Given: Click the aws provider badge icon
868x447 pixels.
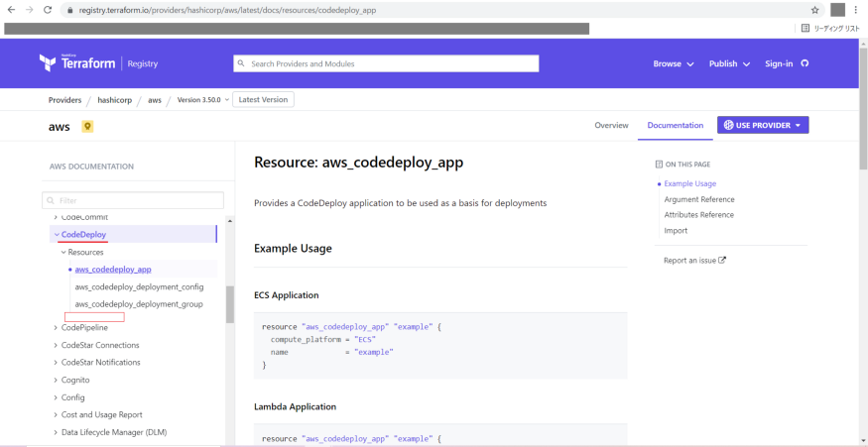Looking at the screenshot, I should point(87,126).
